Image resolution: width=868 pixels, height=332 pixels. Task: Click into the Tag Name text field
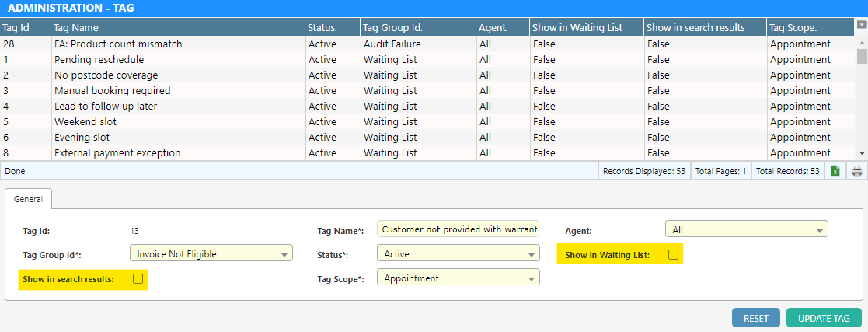tap(458, 229)
